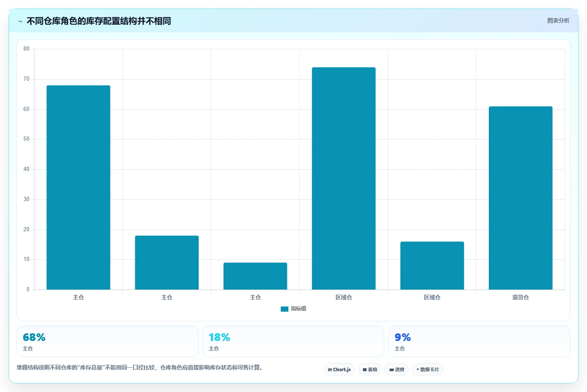The width and height of the screenshot is (587, 392).
Task: Click the y-axis label 60
Action: point(26,109)
